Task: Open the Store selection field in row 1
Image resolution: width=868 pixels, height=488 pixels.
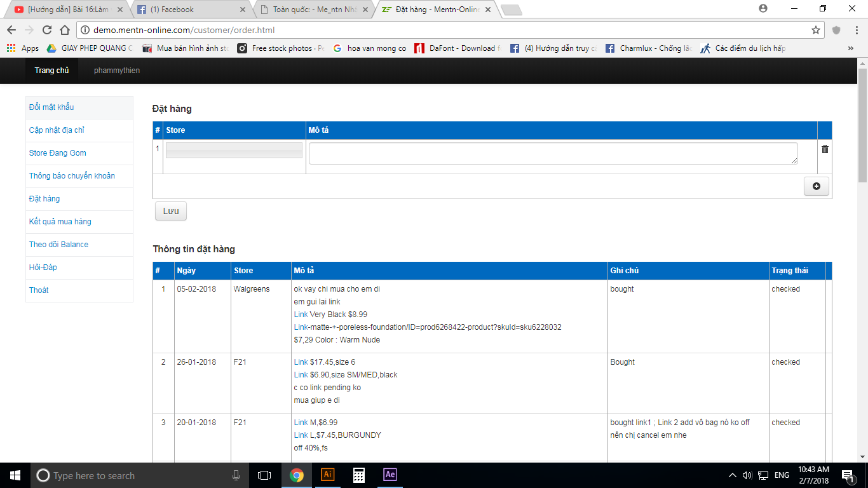Action: point(234,150)
